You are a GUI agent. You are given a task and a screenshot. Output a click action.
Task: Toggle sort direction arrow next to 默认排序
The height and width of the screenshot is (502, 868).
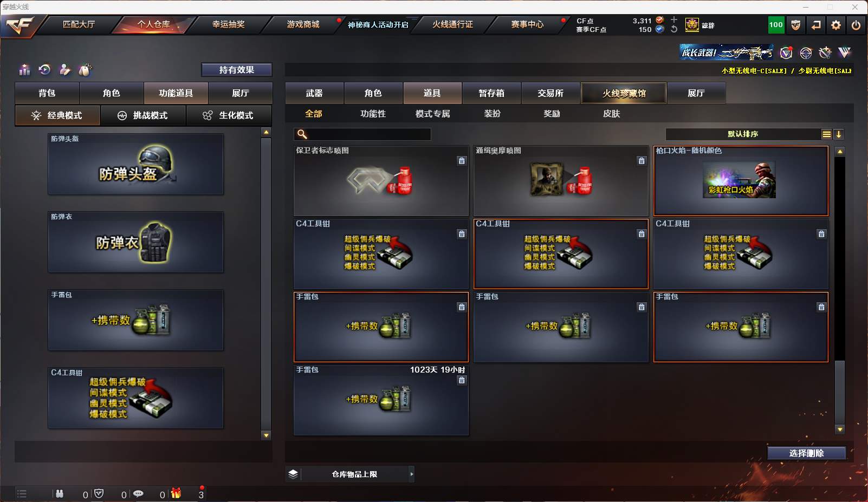[x=839, y=134]
